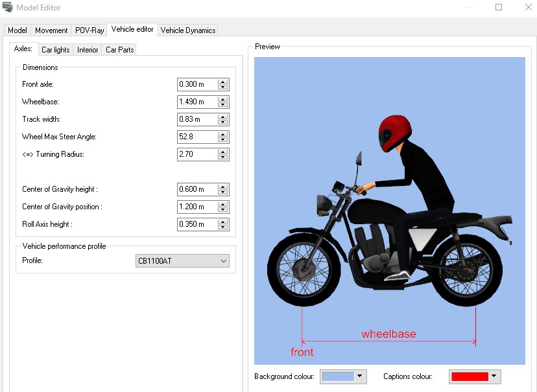Image resolution: width=537 pixels, height=392 pixels.
Task: Decrease the Front axle value
Action: coord(223,87)
